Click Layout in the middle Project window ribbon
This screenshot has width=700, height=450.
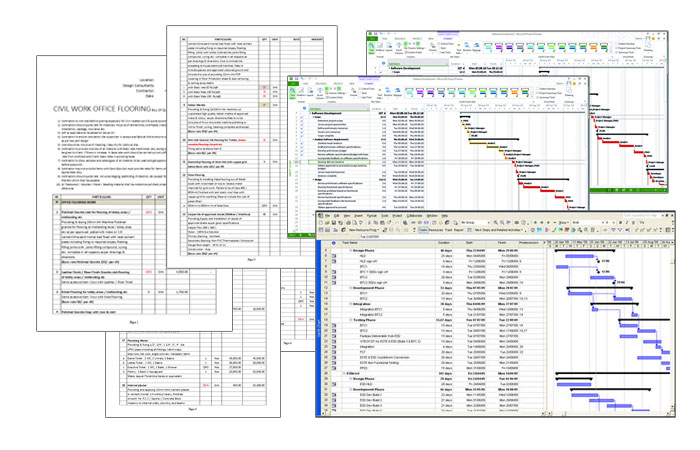pyautogui.click(x=310, y=93)
